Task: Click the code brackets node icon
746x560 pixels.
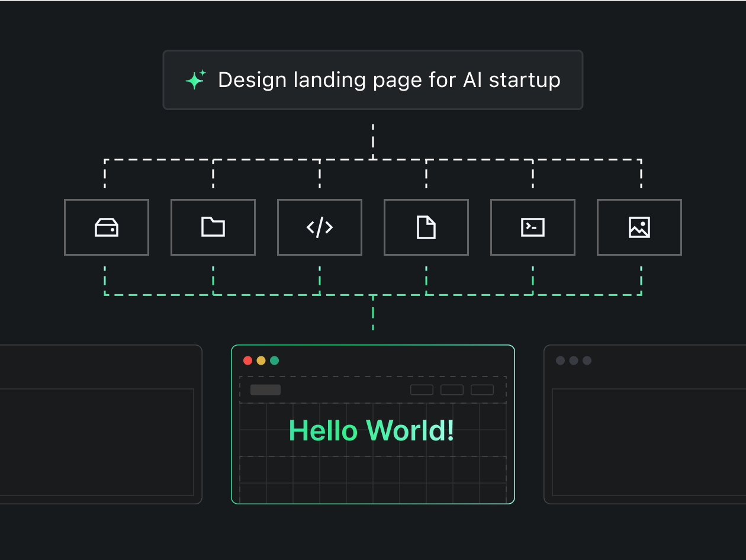Action: coord(320,227)
